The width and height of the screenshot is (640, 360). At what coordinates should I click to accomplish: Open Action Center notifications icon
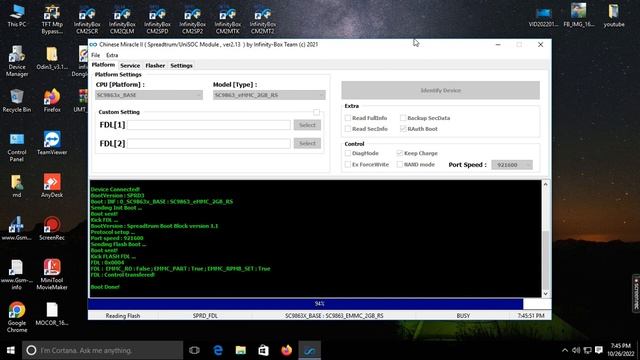coord(599,350)
